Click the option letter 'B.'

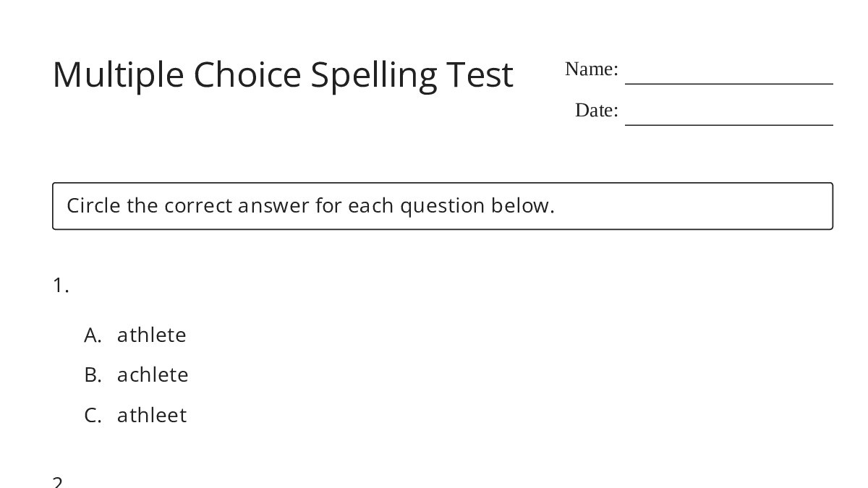(93, 374)
